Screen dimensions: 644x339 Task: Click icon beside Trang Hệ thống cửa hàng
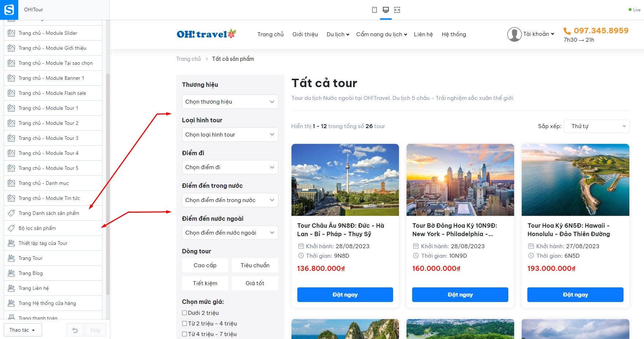tap(11, 303)
